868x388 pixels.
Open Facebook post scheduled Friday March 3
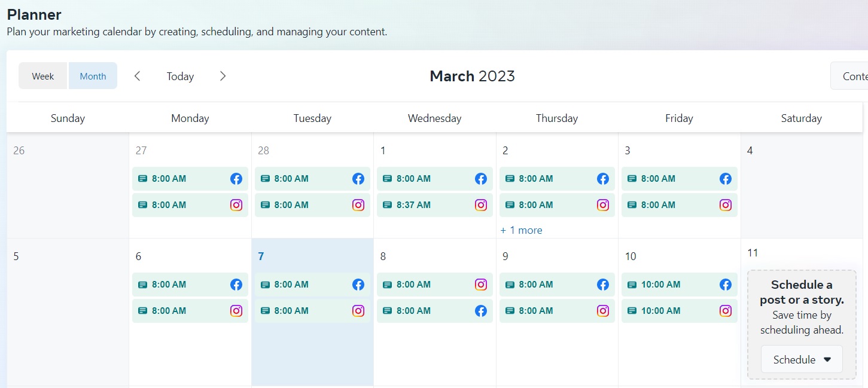[x=679, y=179]
